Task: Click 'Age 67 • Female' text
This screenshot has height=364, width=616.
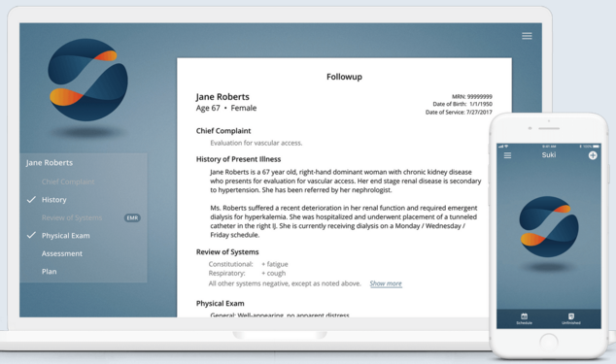Action: pyautogui.click(x=226, y=108)
